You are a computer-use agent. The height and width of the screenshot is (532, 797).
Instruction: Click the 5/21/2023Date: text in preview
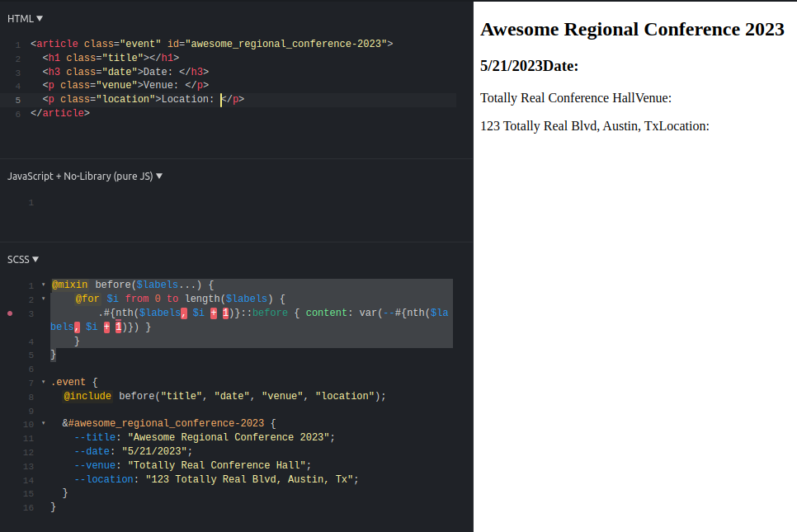click(529, 66)
